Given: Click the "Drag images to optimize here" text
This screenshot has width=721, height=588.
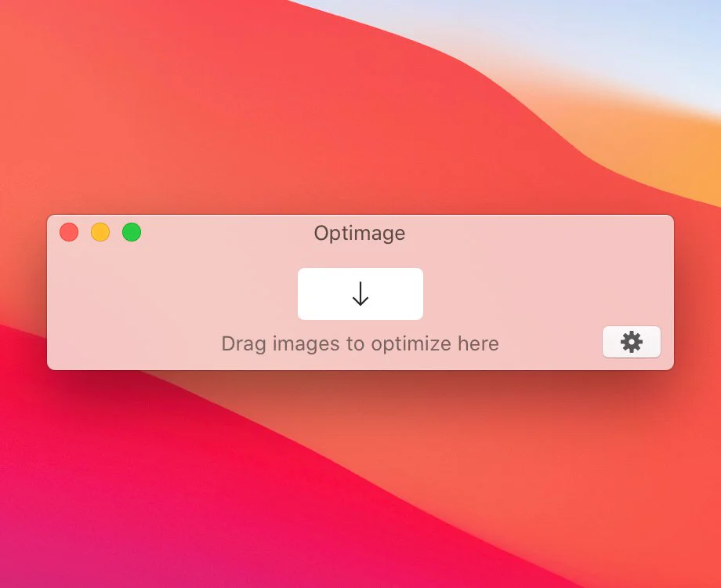Looking at the screenshot, I should point(360,343).
